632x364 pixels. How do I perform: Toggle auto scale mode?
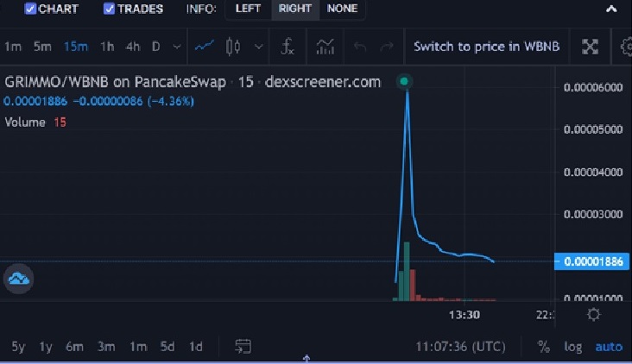tap(609, 347)
